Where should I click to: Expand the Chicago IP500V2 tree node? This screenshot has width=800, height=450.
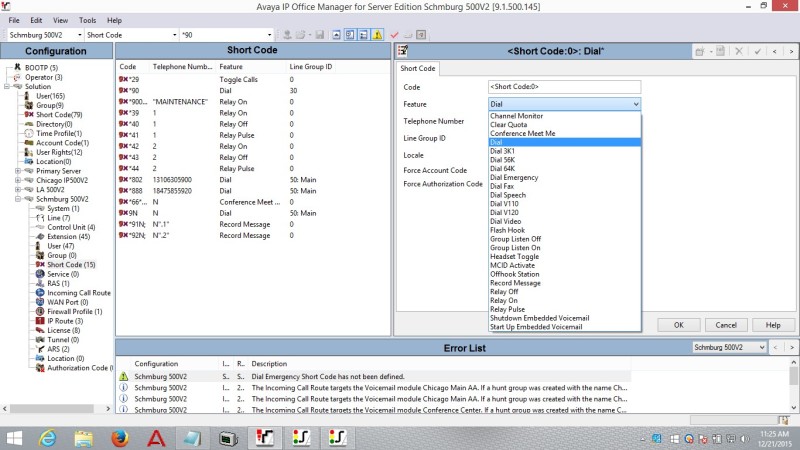(x=18, y=180)
